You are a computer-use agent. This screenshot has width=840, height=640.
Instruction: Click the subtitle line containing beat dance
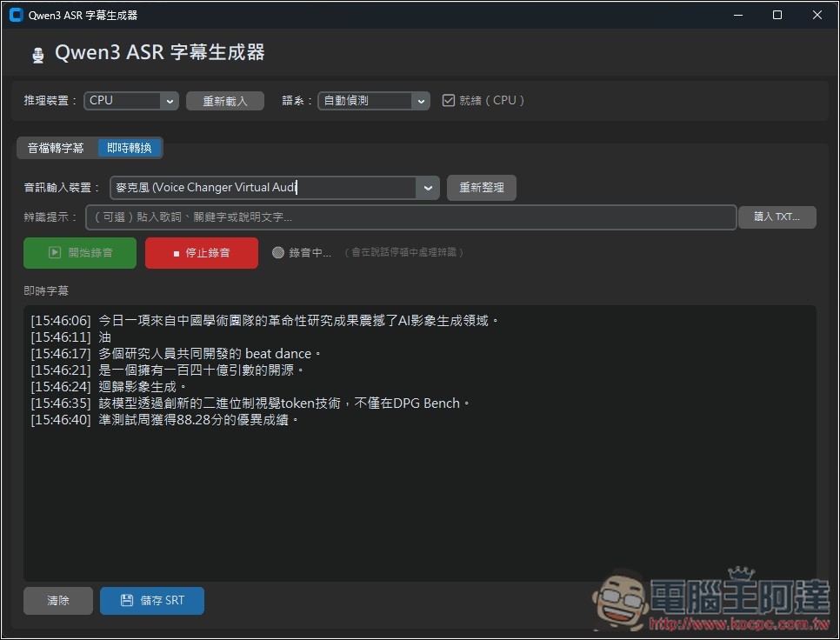177,353
